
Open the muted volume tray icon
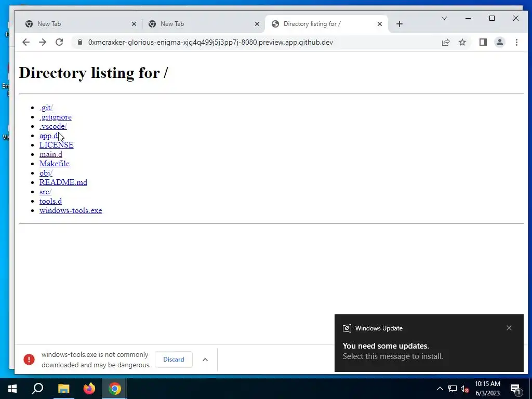point(465,389)
